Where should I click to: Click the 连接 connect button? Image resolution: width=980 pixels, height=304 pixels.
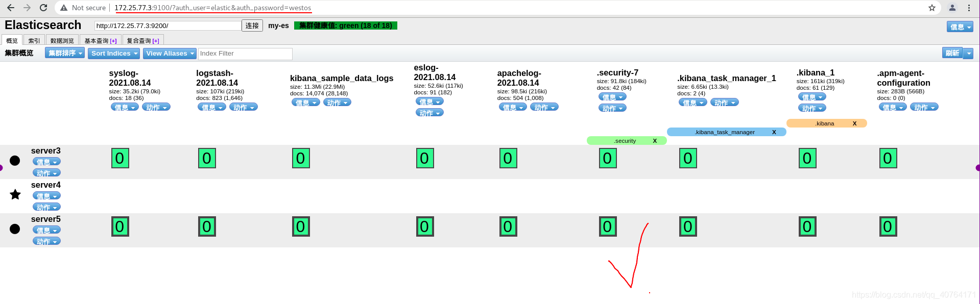coord(252,26)
